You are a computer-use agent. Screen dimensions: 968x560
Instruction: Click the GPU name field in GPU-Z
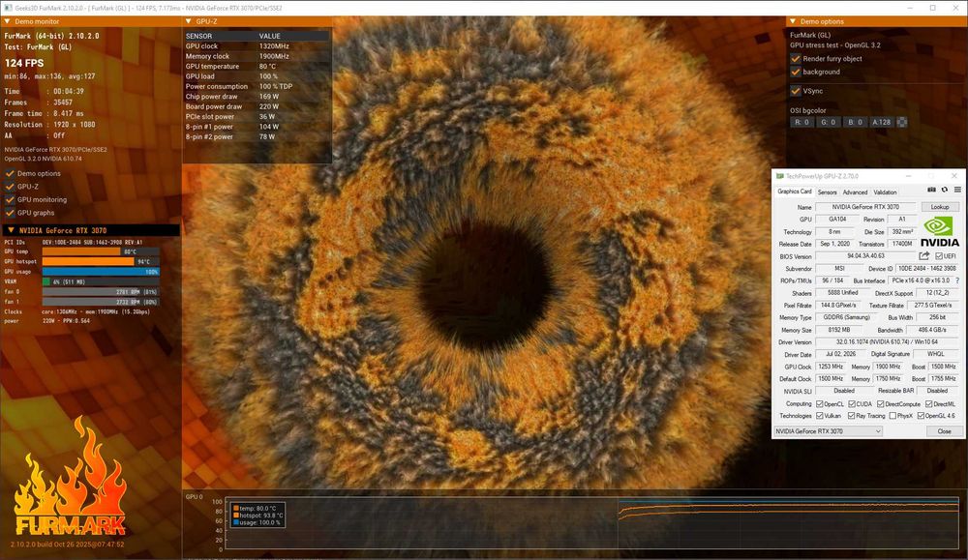865,207
